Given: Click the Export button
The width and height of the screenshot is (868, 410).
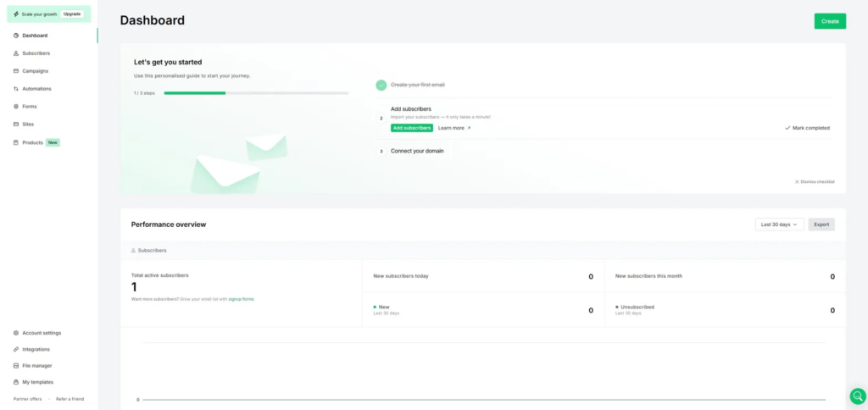Looking at the screenshot, I should click(821, 224).
